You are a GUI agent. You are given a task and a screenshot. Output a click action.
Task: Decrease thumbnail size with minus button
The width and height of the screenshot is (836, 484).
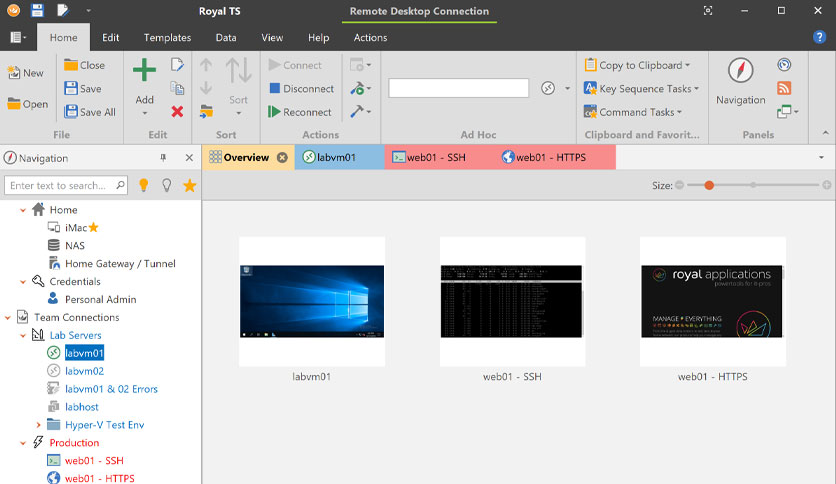click(679, 185)
